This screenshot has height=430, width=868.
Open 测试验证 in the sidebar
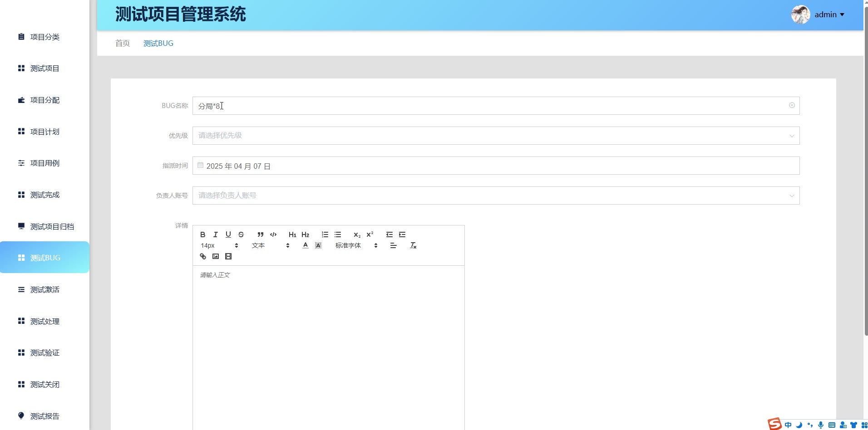point(44,353)
